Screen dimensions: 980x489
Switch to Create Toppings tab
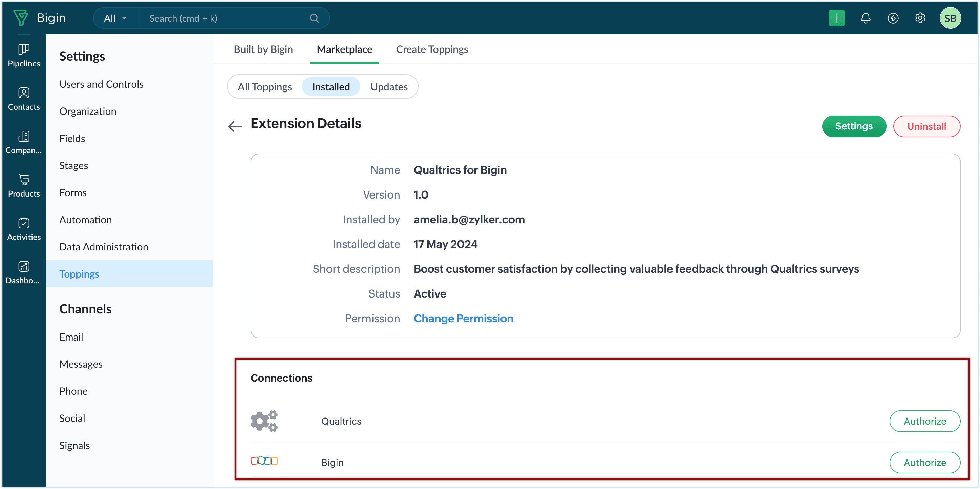[x=432, y=49]
